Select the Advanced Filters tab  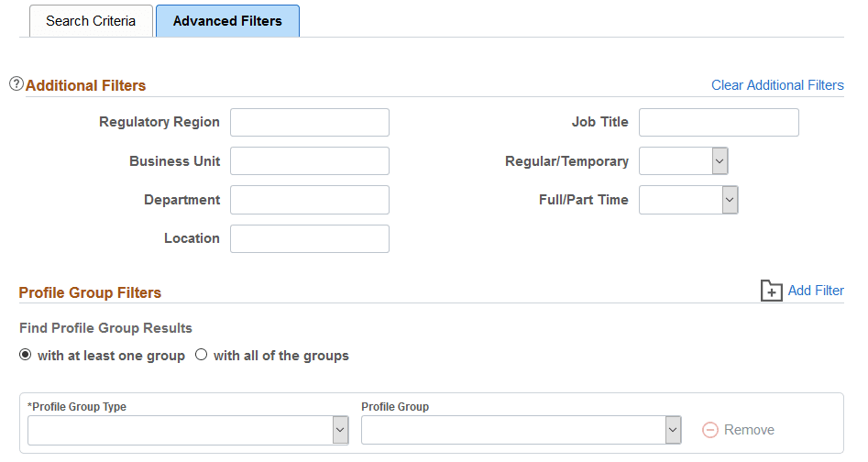[x=227, y=21]
